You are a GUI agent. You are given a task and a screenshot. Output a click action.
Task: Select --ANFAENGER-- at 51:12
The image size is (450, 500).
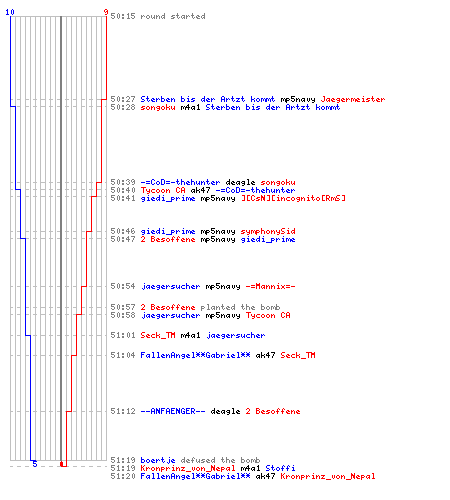click(x=173, y=411)
